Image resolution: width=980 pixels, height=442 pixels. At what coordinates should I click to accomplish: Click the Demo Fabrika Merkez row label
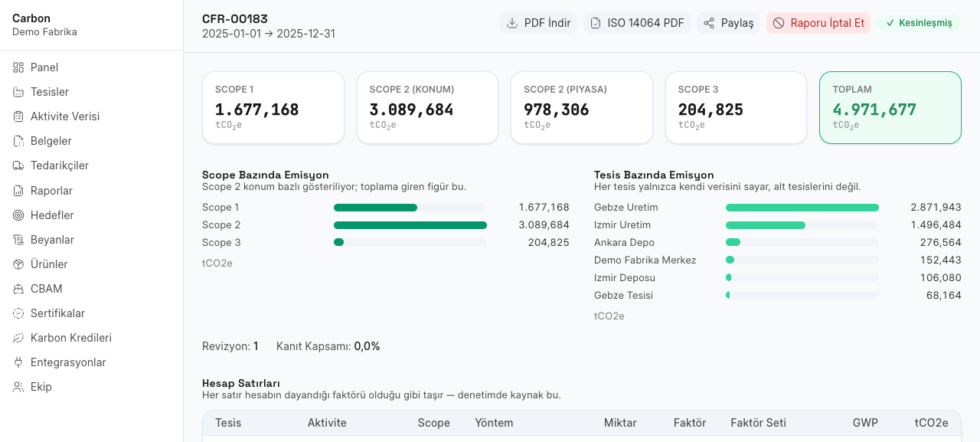pos(645,260)
